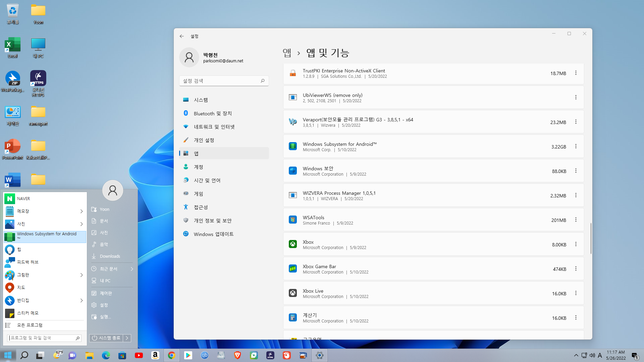Select 개인 설정 in sidebar
The width and height of the screenshot is (644, 362).
pos(224,140)
